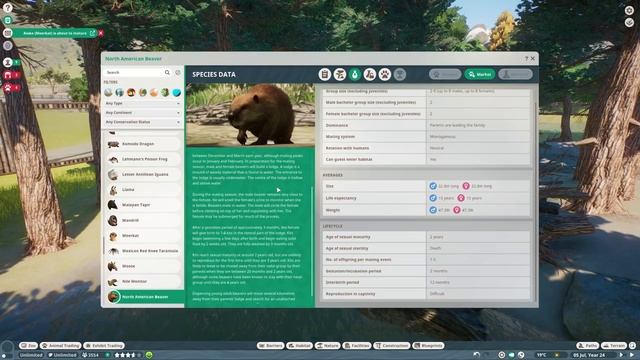Expand the Any Type dropdown
The height and width of the screenshot is (360, 640).
[142, 103]
